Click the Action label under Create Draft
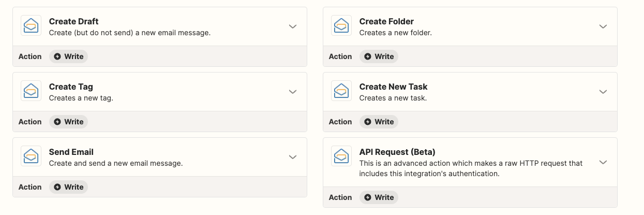 coord(30,56)
